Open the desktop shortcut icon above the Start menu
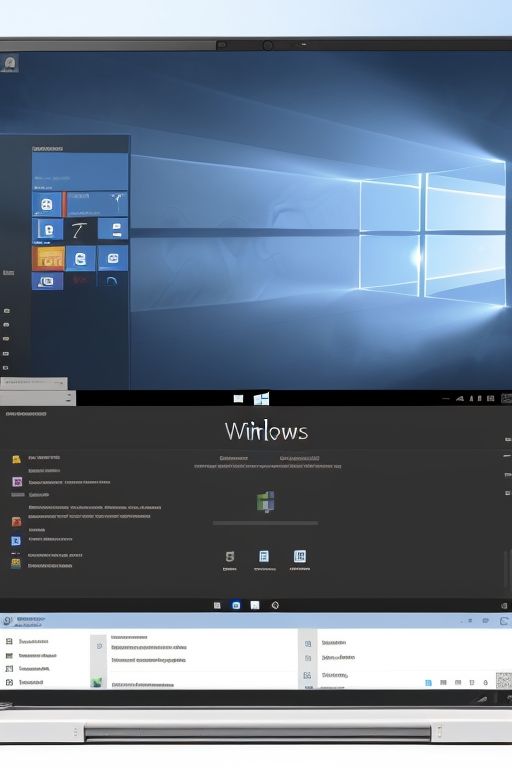 point(9,63)
